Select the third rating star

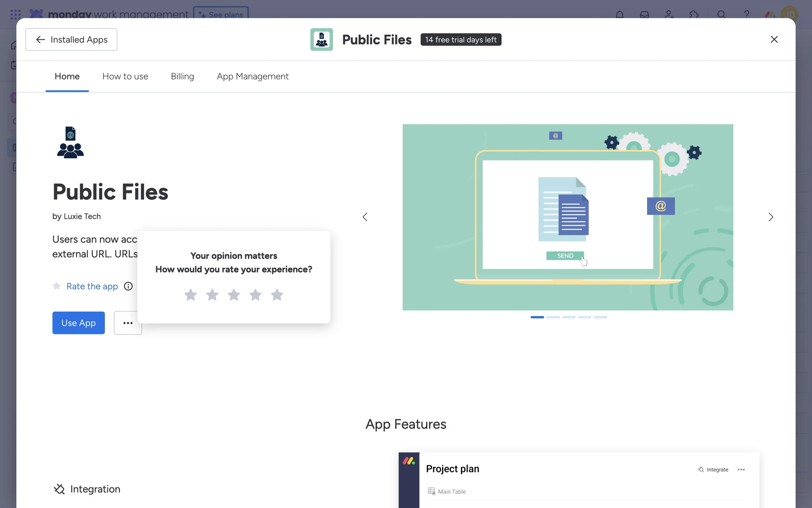[234, 295]
